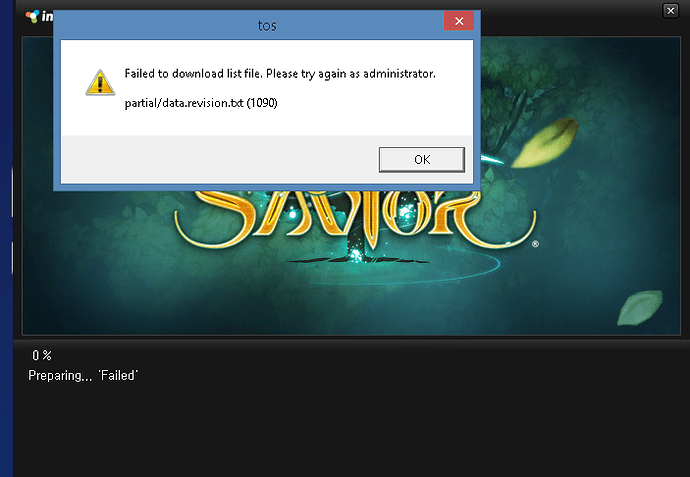Close the tos error dialog
This screenshot has width=690, height=477.
458,22
